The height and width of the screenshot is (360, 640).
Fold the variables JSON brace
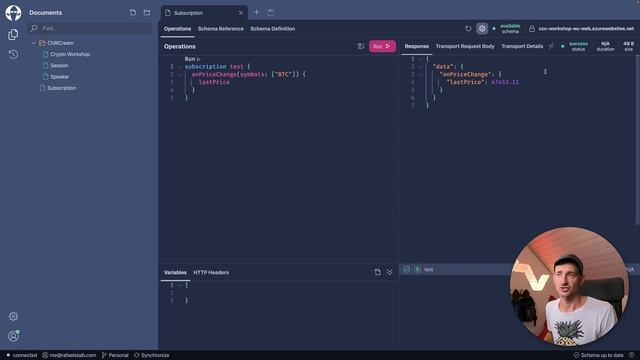tap(180, 285)
